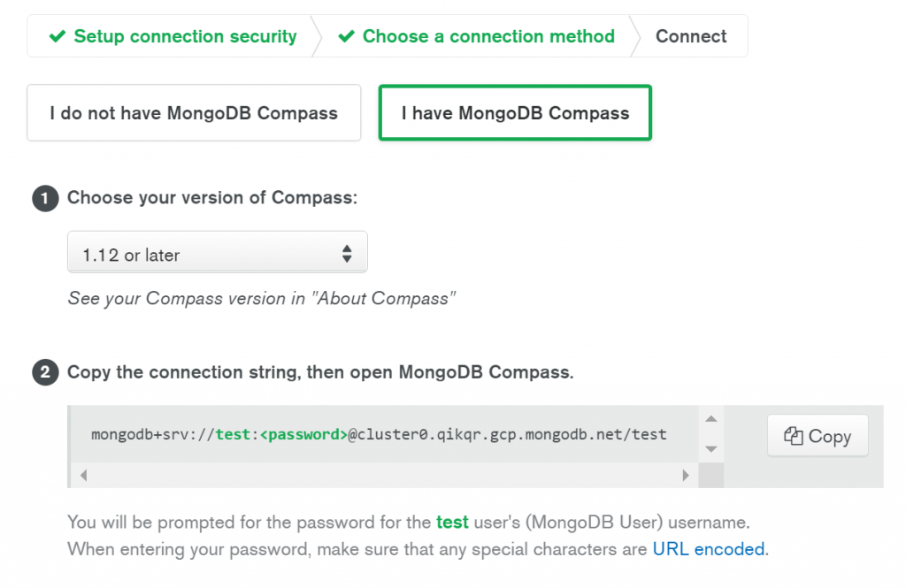Screen dimensions: 906x588
Task: Click the up/down arrows on the version selector
Action: (347, 254)
